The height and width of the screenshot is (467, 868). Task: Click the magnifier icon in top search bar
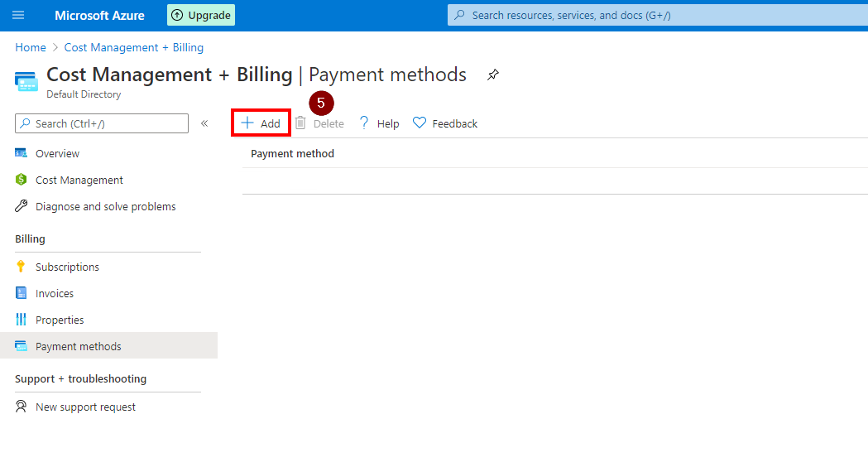459,15
